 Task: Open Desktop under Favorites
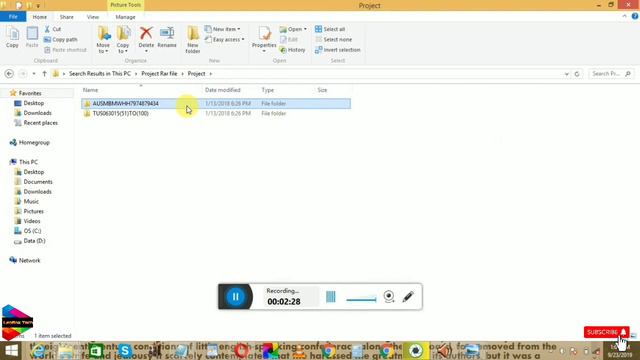tap(33, 103)
